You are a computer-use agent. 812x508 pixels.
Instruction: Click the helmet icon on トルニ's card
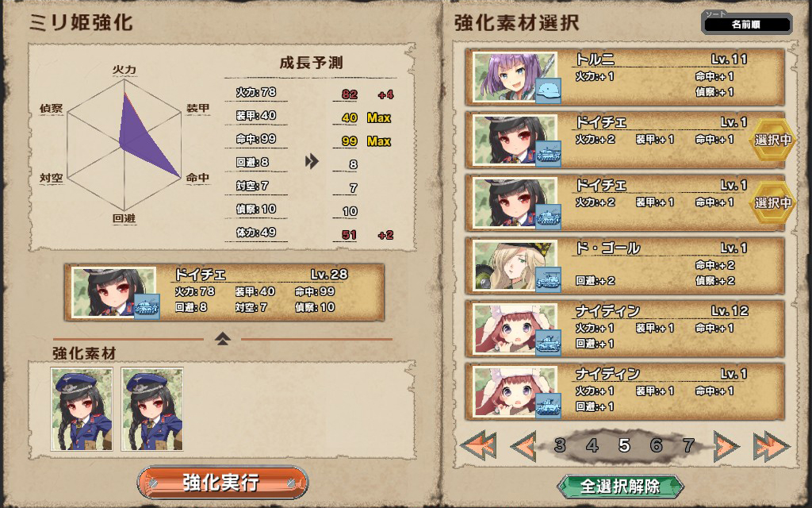(548, 91)
